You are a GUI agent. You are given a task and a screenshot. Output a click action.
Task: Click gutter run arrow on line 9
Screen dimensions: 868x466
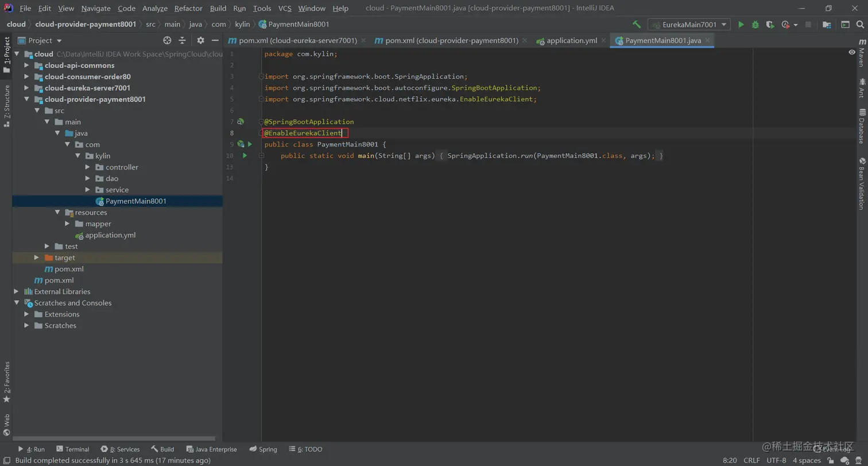250,144
